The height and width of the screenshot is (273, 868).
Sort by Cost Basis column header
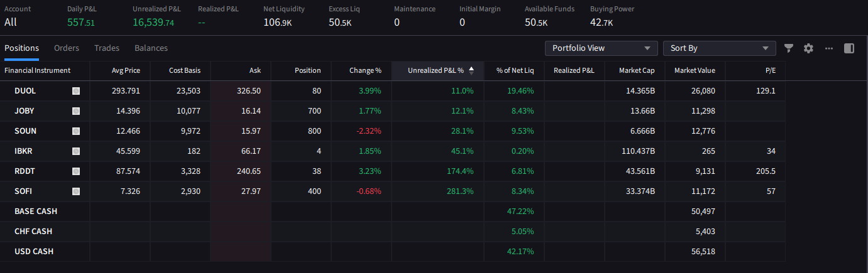pos(180,70)
